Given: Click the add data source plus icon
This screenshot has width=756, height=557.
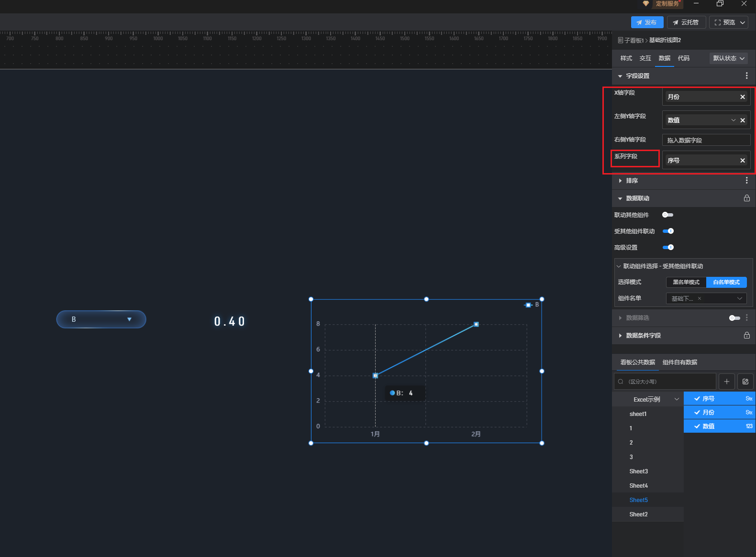Looking at the screenshot, I should click(x=726, y=382).
